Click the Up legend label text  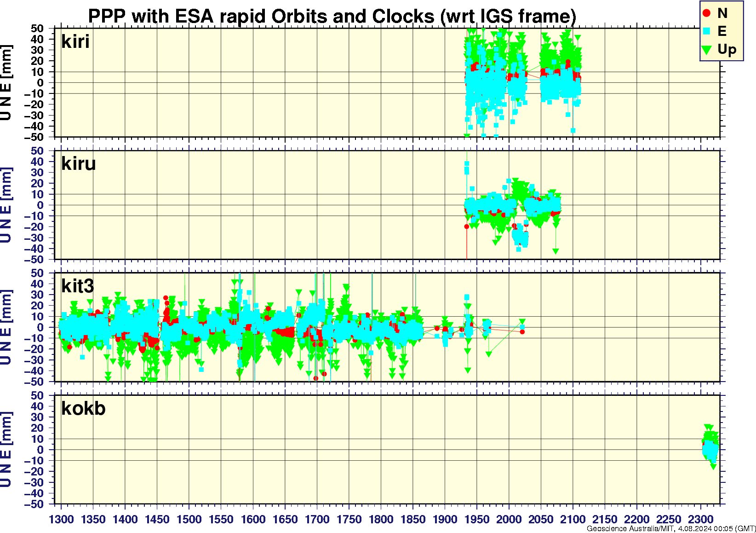click(x=727, y=50)
